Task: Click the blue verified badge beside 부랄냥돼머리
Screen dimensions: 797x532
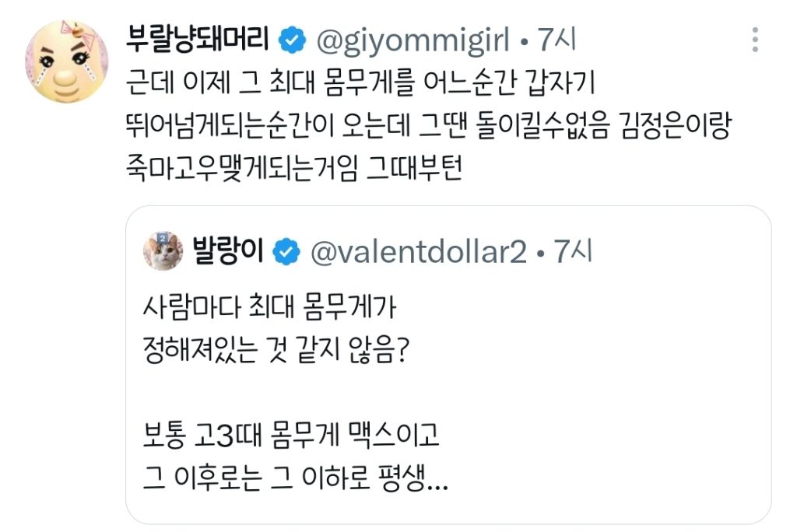Action: coord(291,40)
